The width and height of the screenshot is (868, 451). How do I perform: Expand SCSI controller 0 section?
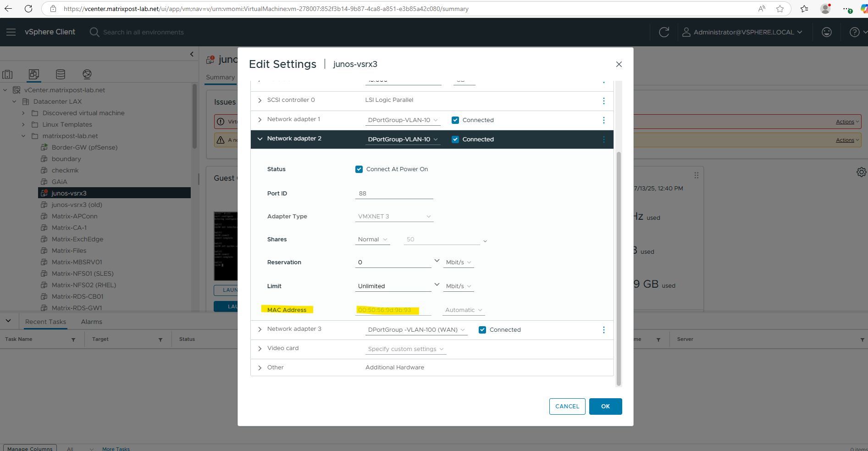tap(260, 100)
